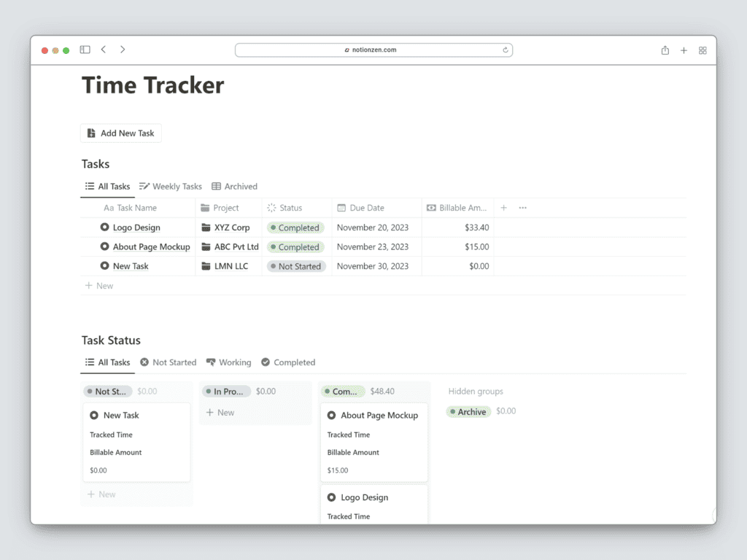Image resolution: width=747 pixels, height=560 pixels.
Task: Click the calendar icon in the Due Date header
Action: (x=341, y=208)
